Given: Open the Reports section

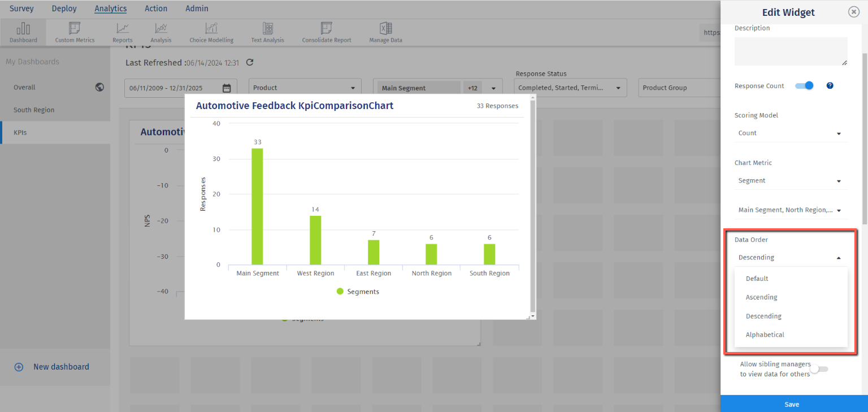Looking at the screenshot, I should 122,32.
